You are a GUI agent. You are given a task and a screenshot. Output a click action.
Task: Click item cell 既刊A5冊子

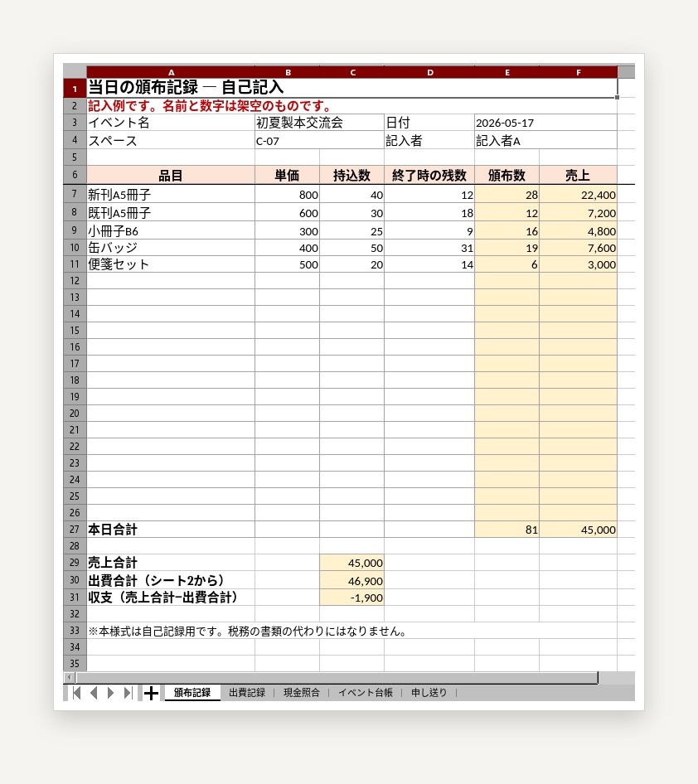(171, 212)
